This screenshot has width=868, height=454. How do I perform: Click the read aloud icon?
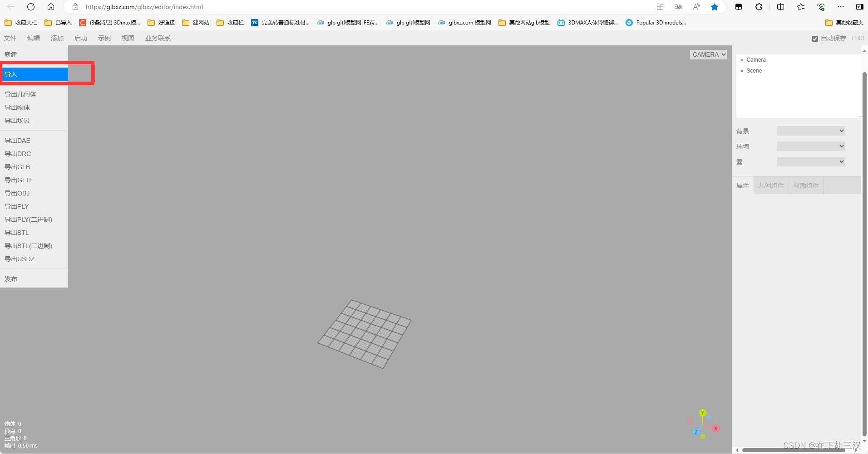(x=696, y=7)
